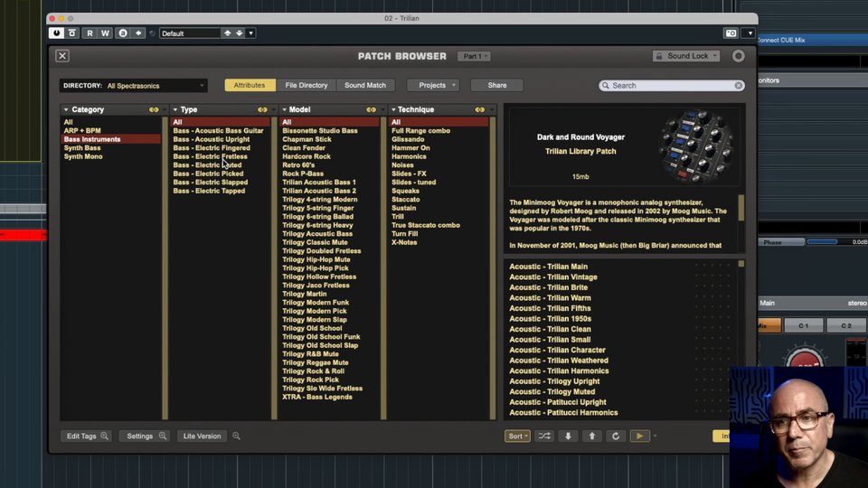
Task: Open the Projects dropdown menu
Action: click(433, 85)
